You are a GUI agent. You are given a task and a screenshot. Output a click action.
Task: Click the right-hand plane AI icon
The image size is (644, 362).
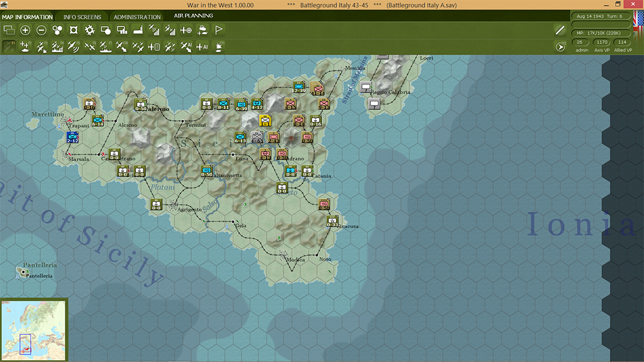pyautogui.click(x=202, y=47)
